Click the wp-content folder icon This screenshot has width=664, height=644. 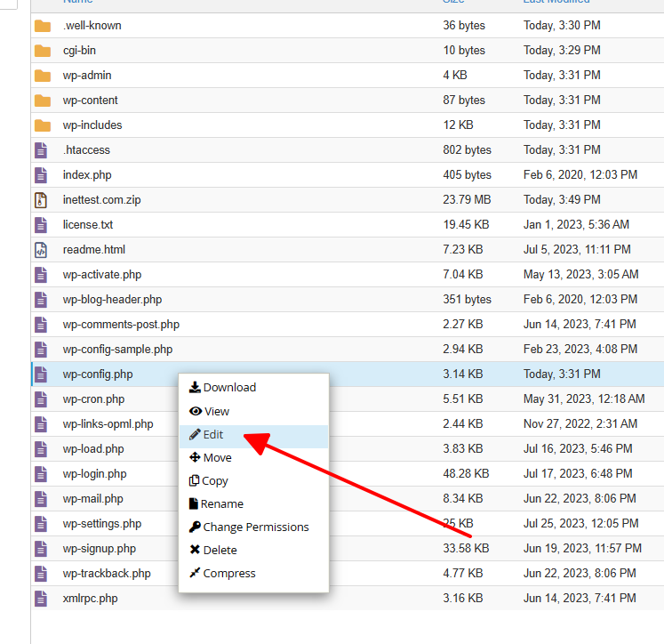[x=42, y=101]
